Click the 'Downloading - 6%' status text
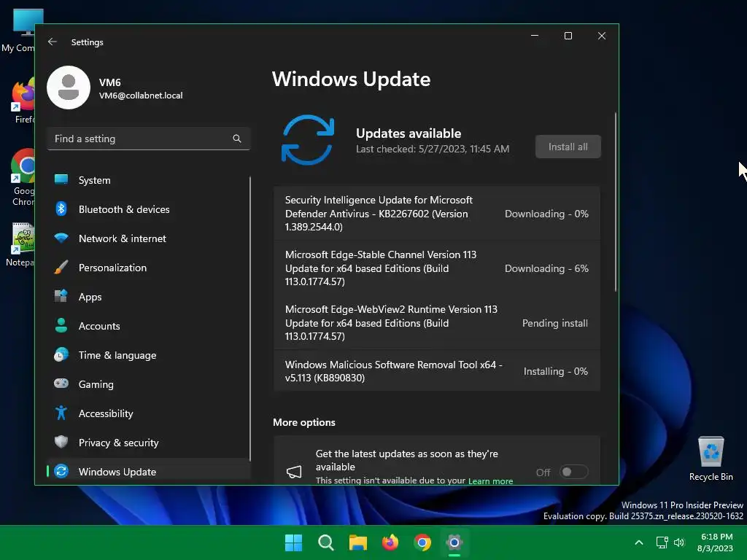Screen dimensions: 747x560 coord(546,268)
